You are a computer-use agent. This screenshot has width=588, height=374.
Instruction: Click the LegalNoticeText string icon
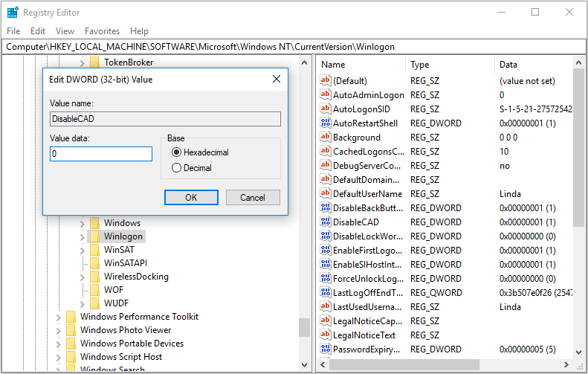pos(325,335)
